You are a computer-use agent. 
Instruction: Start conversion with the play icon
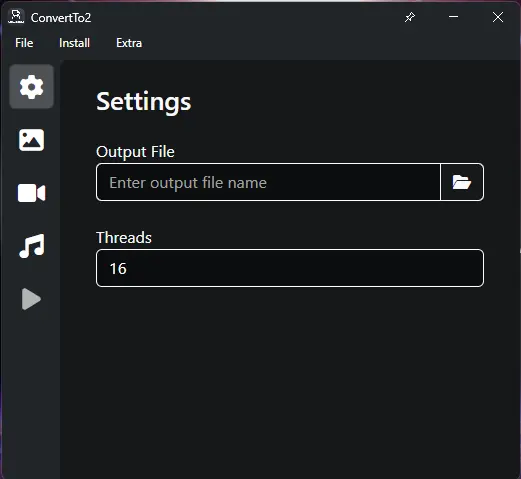31,299
